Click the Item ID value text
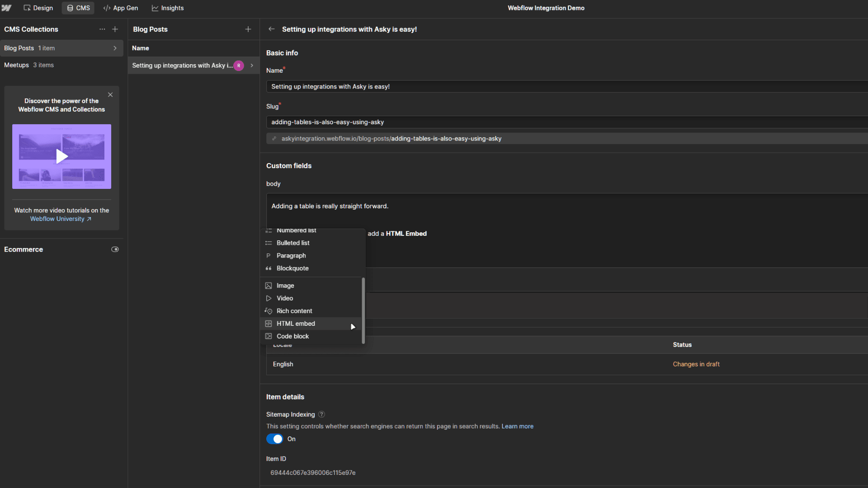This screenshot has height=488, width=868. tap(313, 473)
